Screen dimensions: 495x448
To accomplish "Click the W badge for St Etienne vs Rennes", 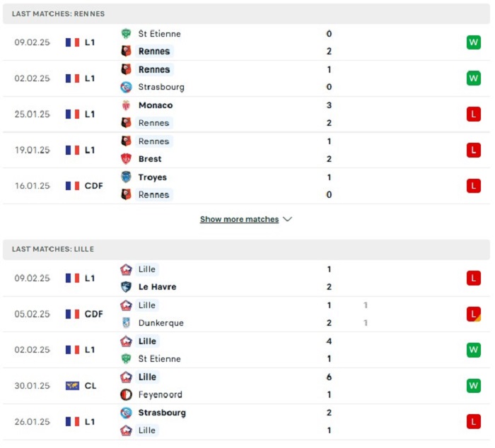I will click(x=473, y=42).
